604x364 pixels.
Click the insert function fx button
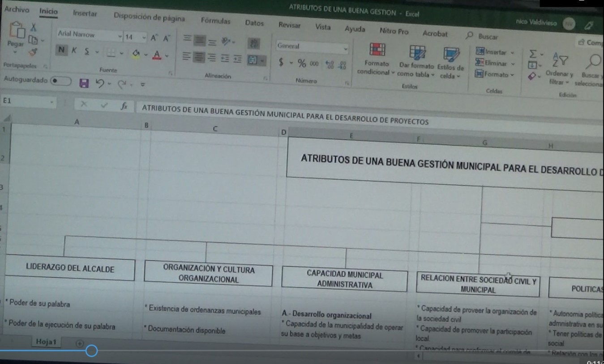pyautogui.click(x=124, y=106)
